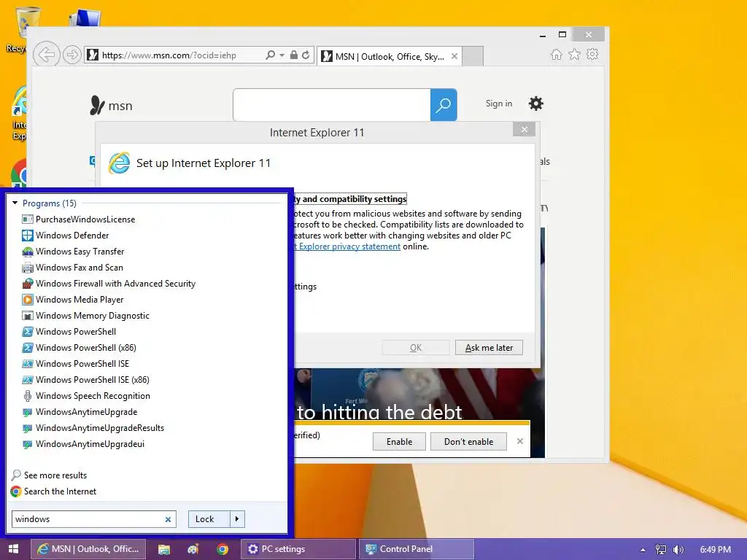Close the MSN browser tab
The height and width of the screenshot is (560, 747).
pos(454,56)
